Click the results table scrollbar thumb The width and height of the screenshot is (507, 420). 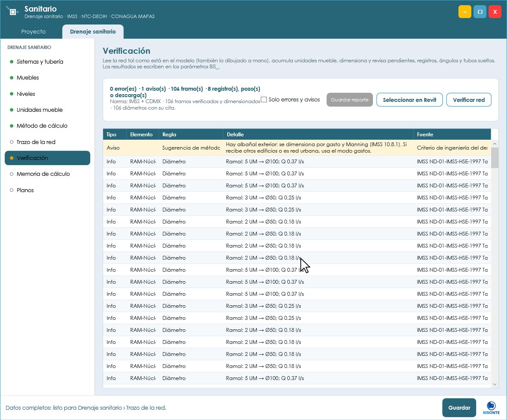pyautogui.click(x=495, y=158)
